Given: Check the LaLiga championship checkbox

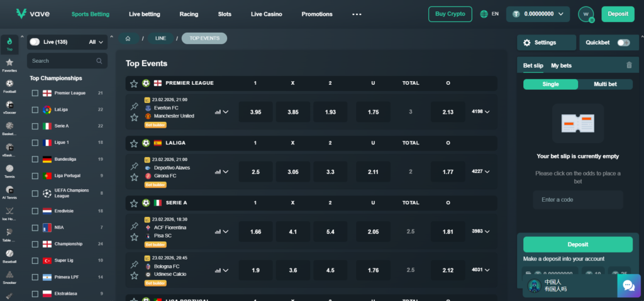Looking at the screenshot, I should (35, 109).
